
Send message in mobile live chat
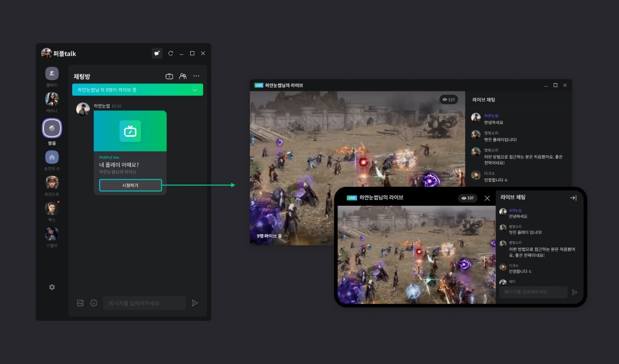(575, 292)
